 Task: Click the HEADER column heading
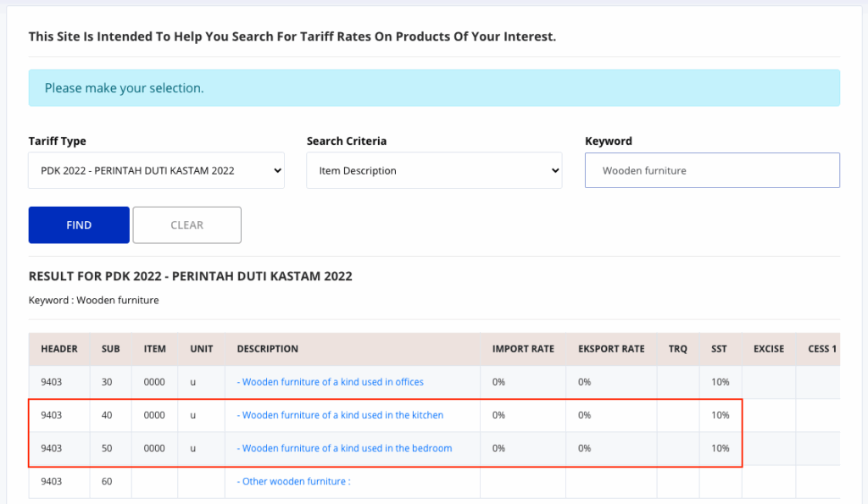(59, 349)
